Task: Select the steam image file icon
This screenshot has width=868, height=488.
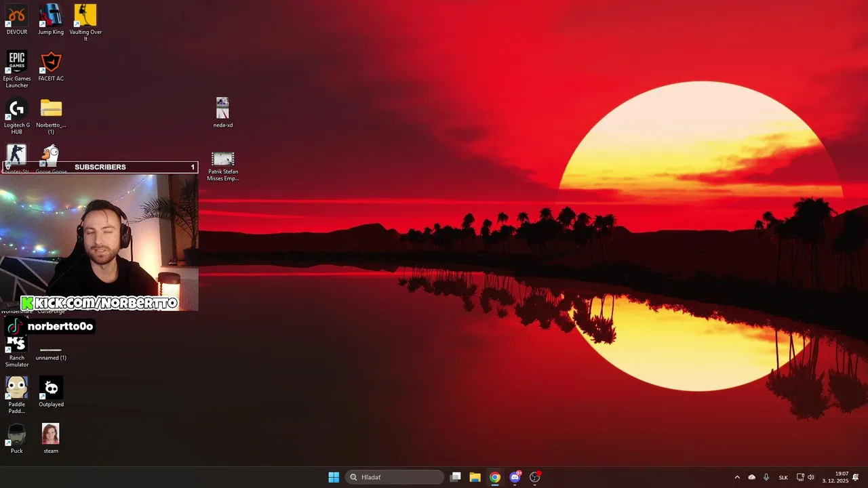Action: coord(51,439)
